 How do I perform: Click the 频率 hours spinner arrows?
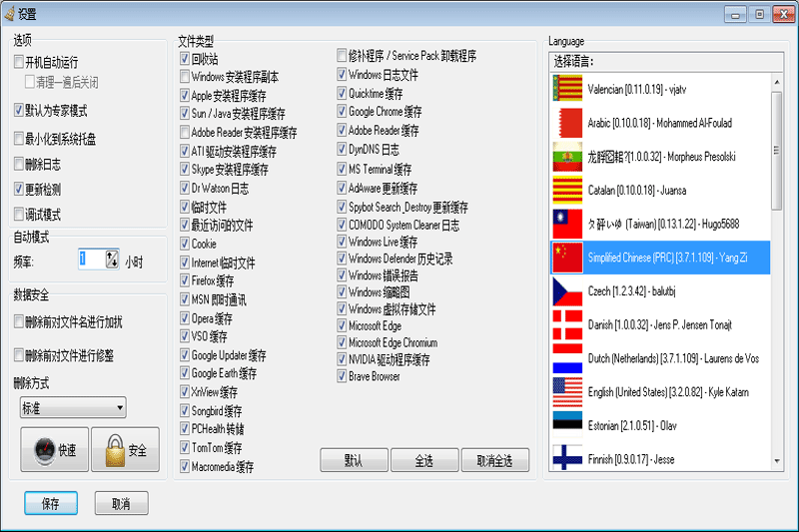coord(112,260)
